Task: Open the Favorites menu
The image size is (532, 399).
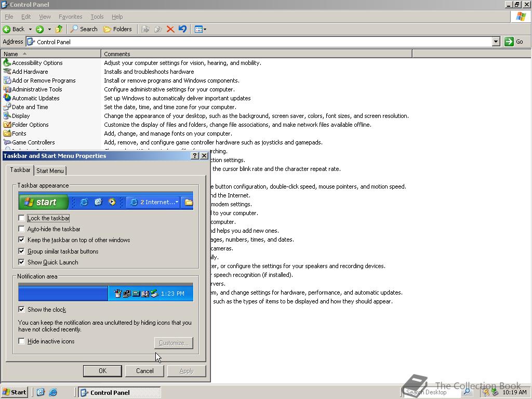Action: coord(70,17)
